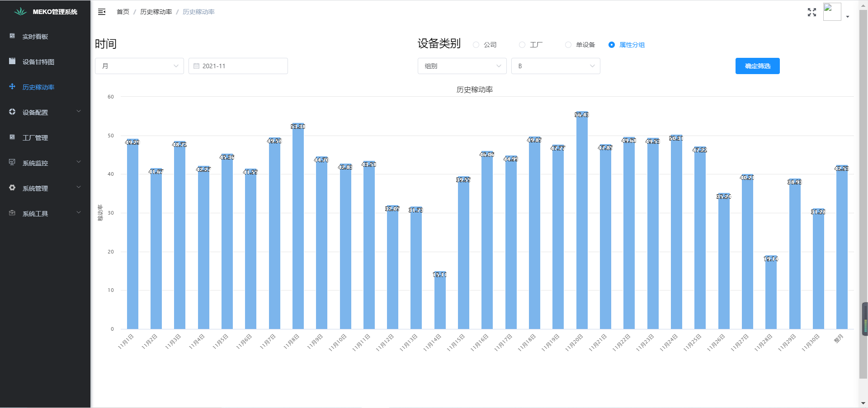868x408 pixels.
Task: Expand the 设备配置 submenu
Action: pyautogui.click(x=45, y=112)
